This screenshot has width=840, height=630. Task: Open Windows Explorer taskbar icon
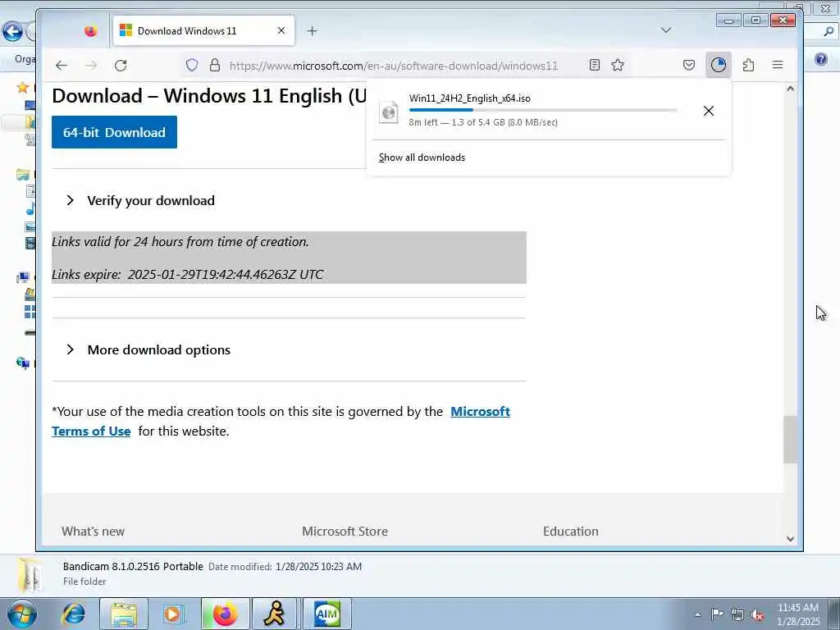click(x=124, y=614)
